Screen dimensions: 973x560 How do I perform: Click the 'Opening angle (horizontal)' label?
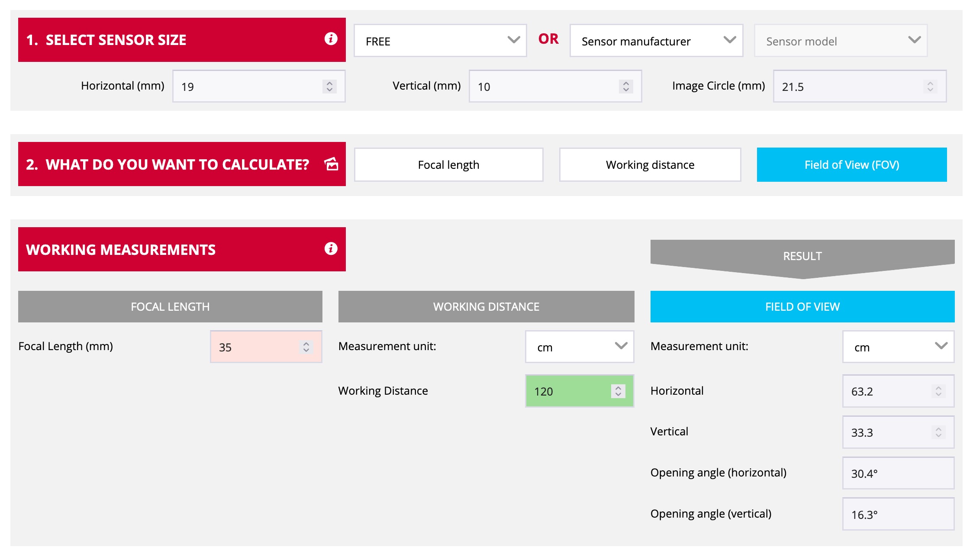(718, 473)
